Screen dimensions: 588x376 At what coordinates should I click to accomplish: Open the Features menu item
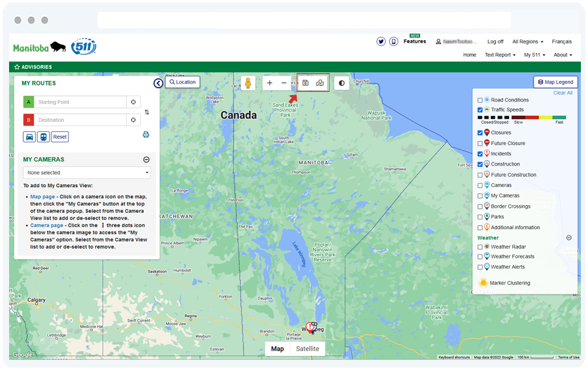pyautogui.click(x=414, y=41)
